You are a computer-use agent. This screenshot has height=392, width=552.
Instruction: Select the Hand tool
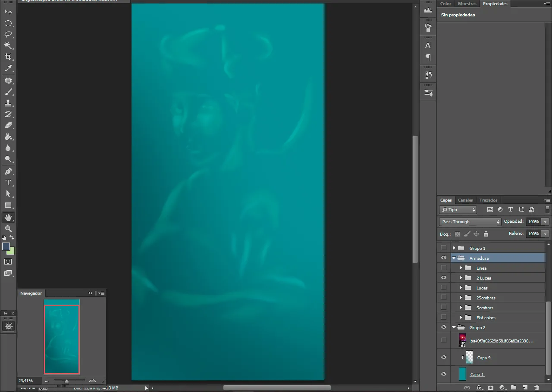[8, 218]
